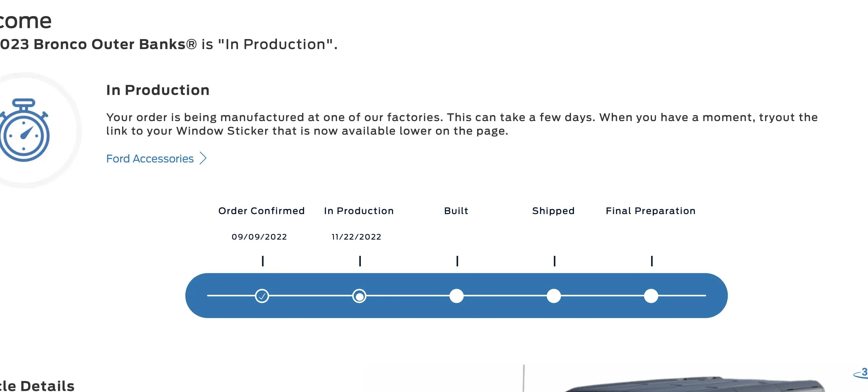Screen dimensions: 868x392
Task: Click the blue progress tracker bar
Action: click(456, 295)
